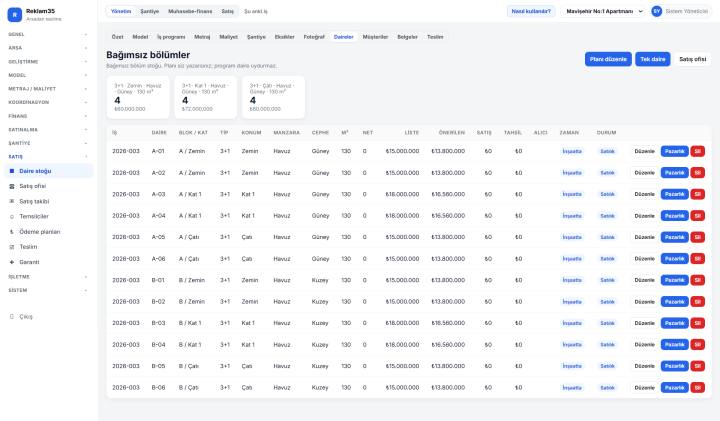Viewport: 720px width, 421px height.
Task: Click the Reklam35 logo icon
Action: [x=15, y=15]
